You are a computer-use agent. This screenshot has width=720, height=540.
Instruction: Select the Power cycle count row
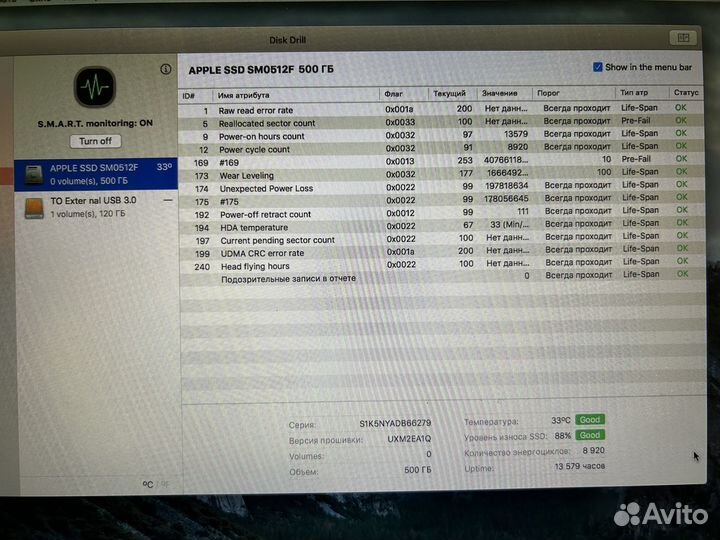[441, 148]
